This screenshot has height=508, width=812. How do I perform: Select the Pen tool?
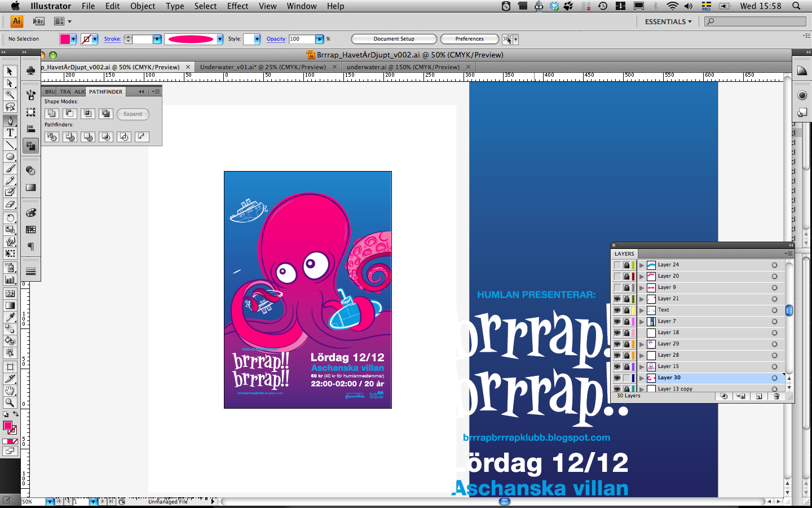10,121
